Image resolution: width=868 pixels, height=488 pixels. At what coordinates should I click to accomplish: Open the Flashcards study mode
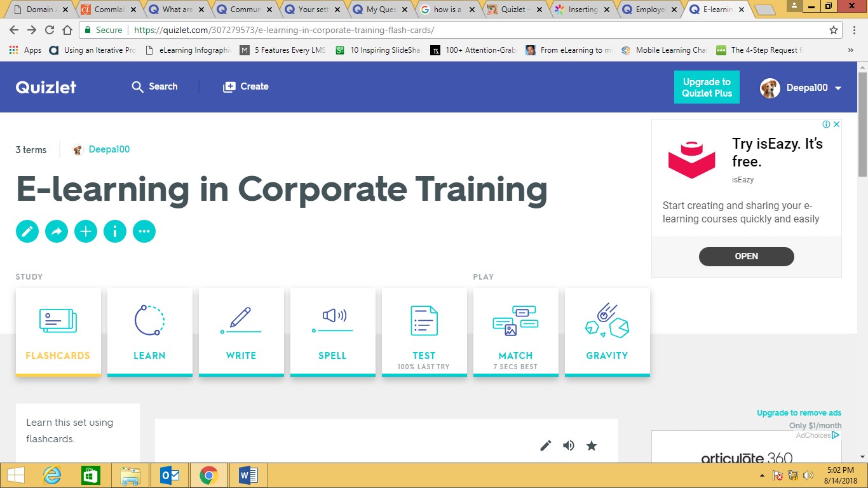tap(58, 330)
